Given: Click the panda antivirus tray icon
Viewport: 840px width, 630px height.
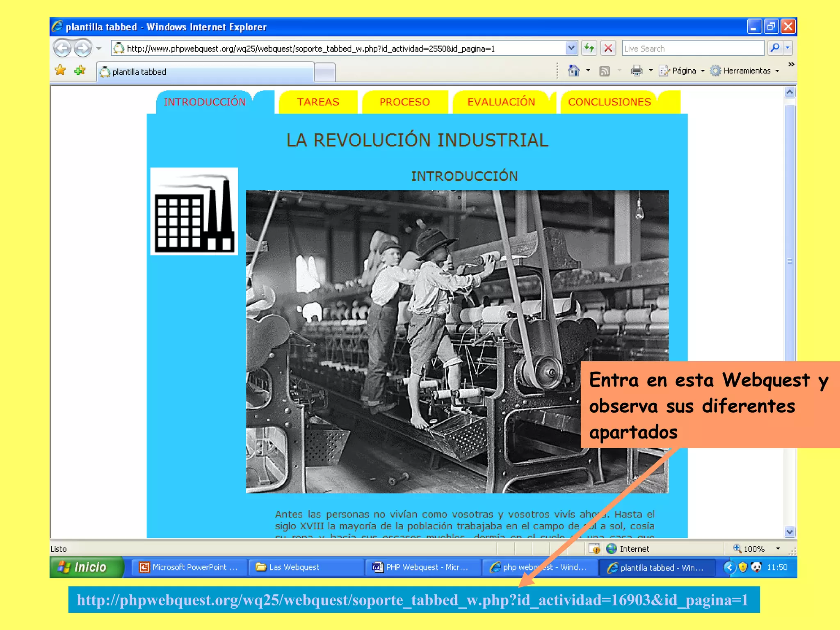Looking at the screenshot, I should click(756, 567).
